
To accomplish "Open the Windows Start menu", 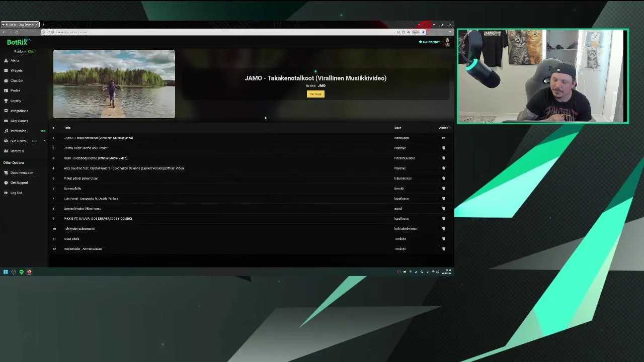I will point(6,272).
